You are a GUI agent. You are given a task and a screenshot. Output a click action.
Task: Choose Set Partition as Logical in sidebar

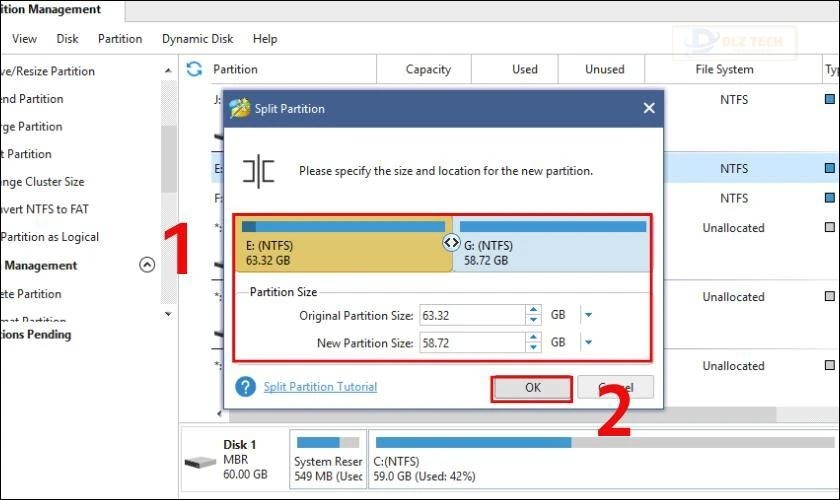(50, 237)
